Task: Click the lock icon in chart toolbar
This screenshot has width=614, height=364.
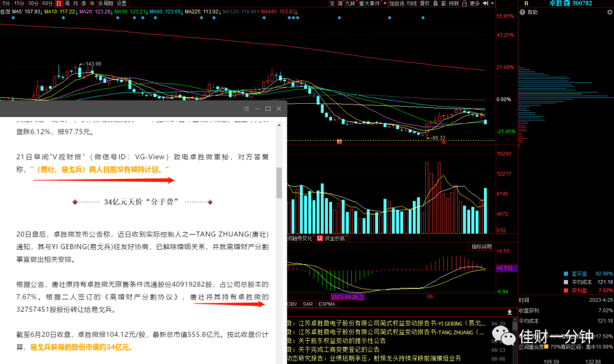Action: 464,3
